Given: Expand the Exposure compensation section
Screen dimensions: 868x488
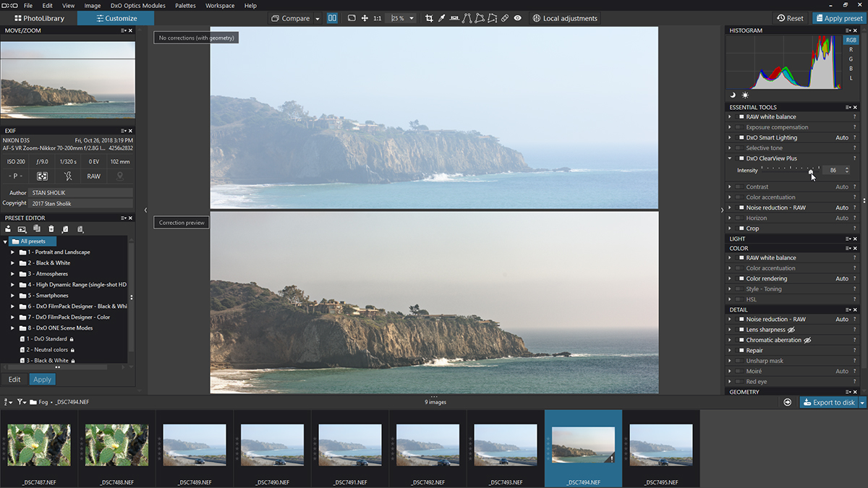Looking at the screenshot, I should (x=731, y=127).
